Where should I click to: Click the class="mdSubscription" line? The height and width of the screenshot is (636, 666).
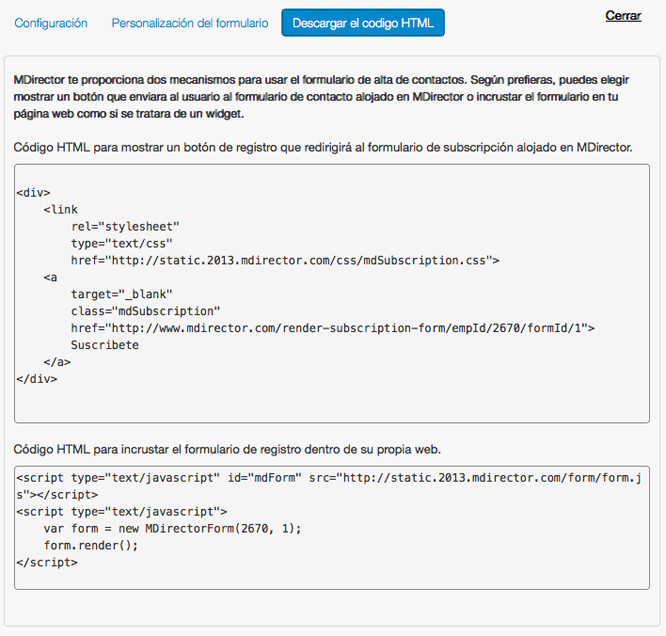tap(145, 311)
